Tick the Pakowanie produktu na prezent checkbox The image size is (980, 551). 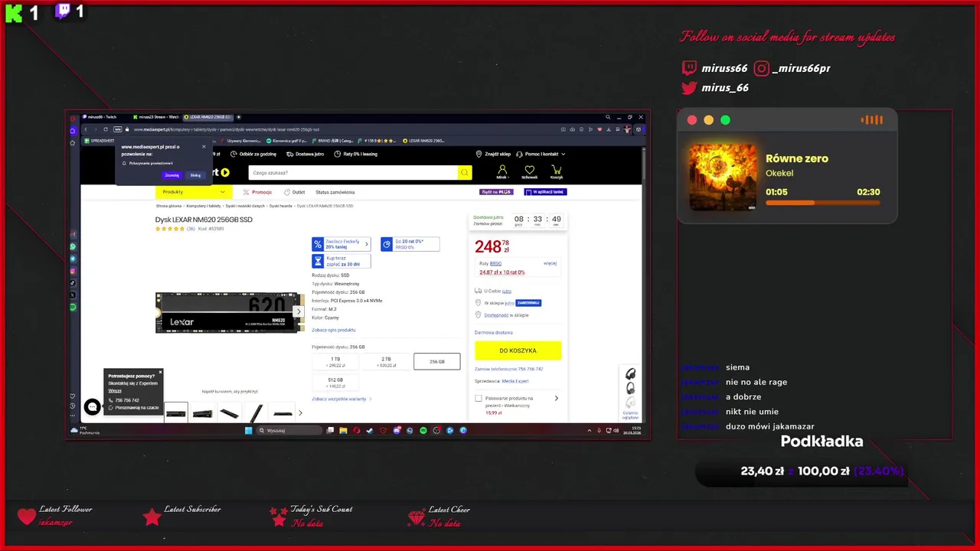point(479,398)
